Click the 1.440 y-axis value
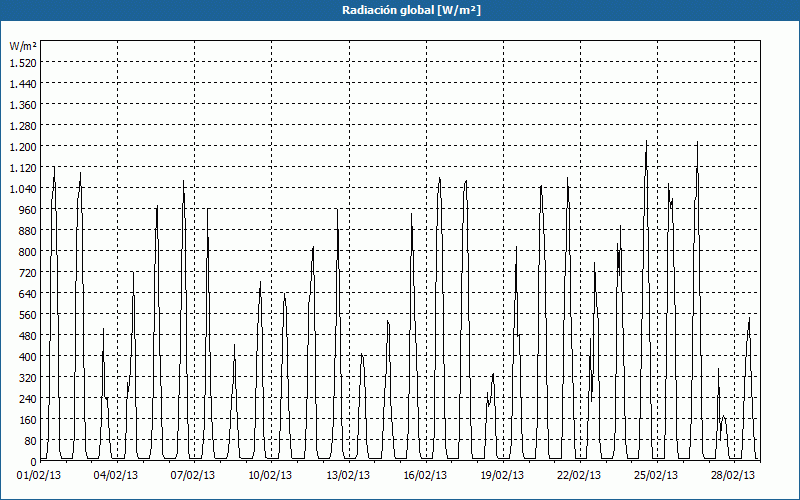 [x=23, y=84]
